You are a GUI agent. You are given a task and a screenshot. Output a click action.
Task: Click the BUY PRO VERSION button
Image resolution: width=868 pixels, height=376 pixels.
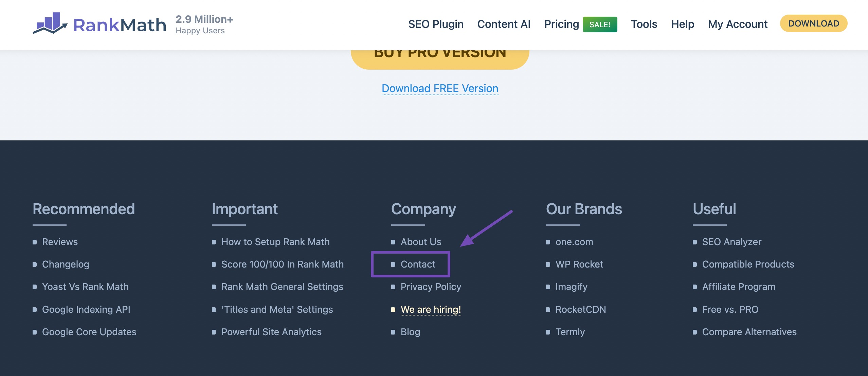(x=440, y=59)
